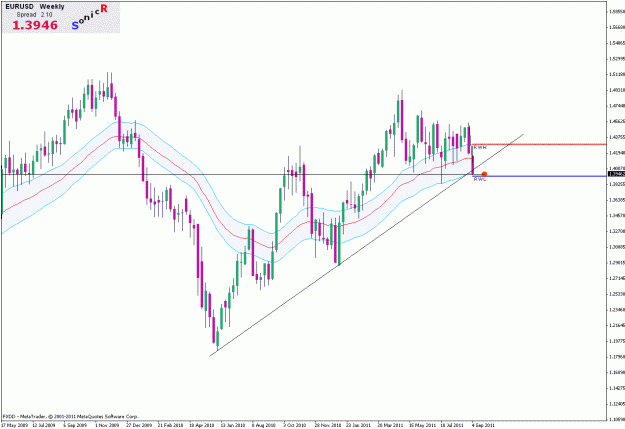This screenshot has height=429, width=625.
Task: Click the Spread 2.10 label
Action: [34, 15]
